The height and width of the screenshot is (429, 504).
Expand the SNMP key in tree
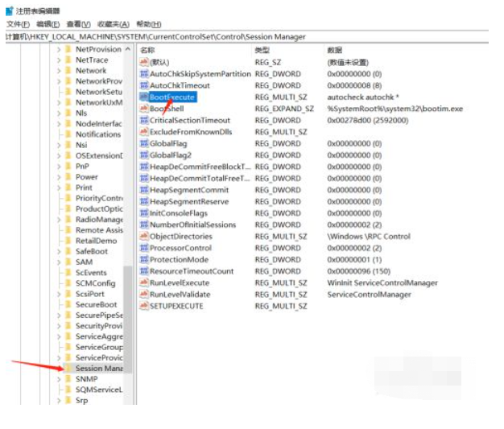(x=59, y=379)
